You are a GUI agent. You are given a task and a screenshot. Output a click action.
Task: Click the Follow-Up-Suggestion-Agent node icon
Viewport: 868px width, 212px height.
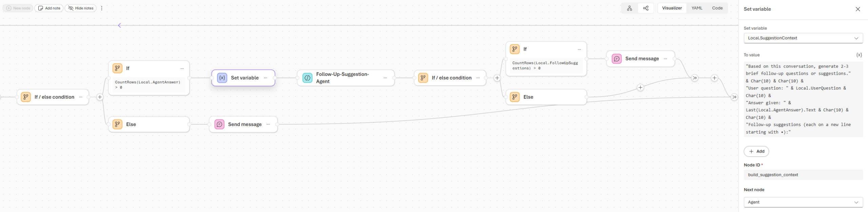click(307, 78)
